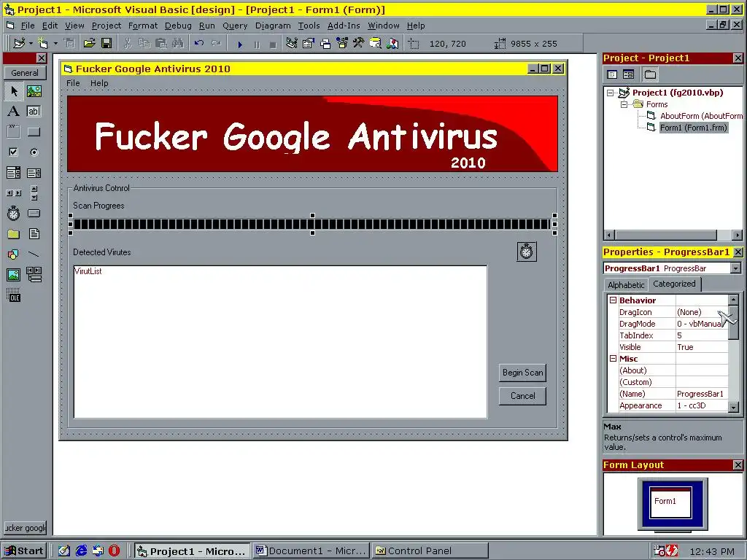Select the Line control tool
The width and height of the screenshot is (747, 560).
coord(34,254)
